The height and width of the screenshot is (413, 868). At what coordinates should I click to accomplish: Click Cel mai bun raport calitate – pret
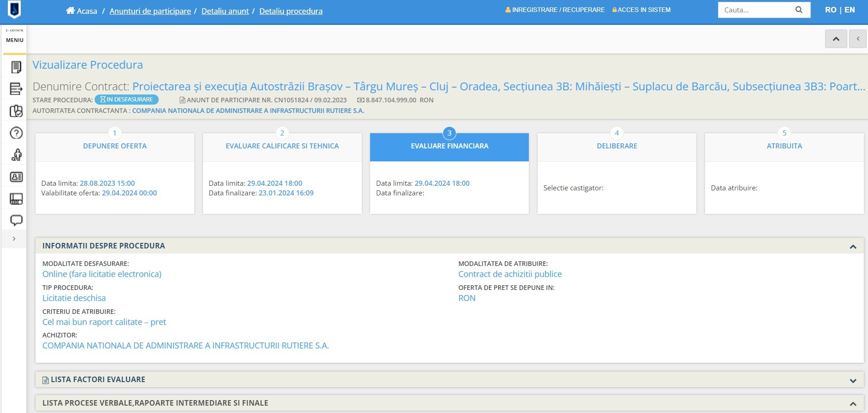pos(104,322)
